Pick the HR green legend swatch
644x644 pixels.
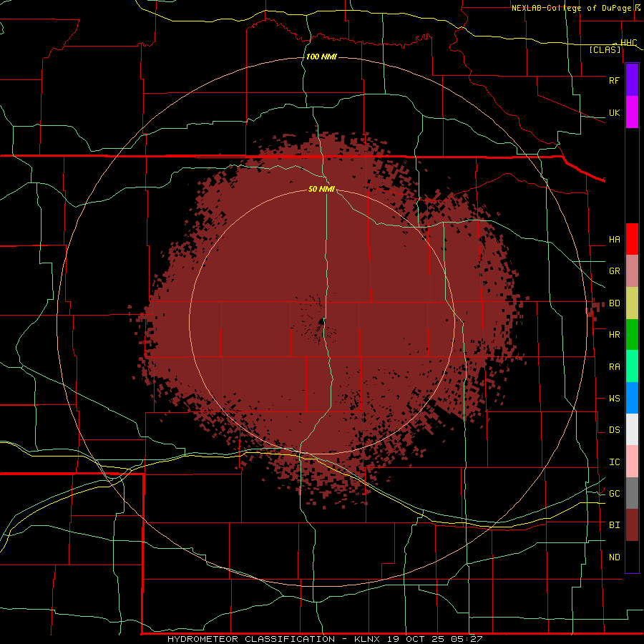tap(632, 335)
